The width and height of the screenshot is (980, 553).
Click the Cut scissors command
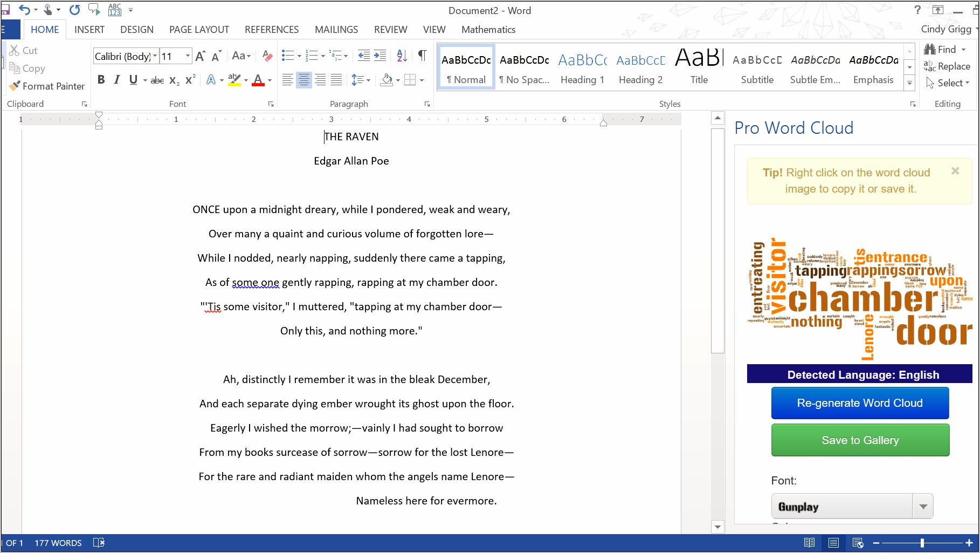pyautogui.click(x=23, y=50)
